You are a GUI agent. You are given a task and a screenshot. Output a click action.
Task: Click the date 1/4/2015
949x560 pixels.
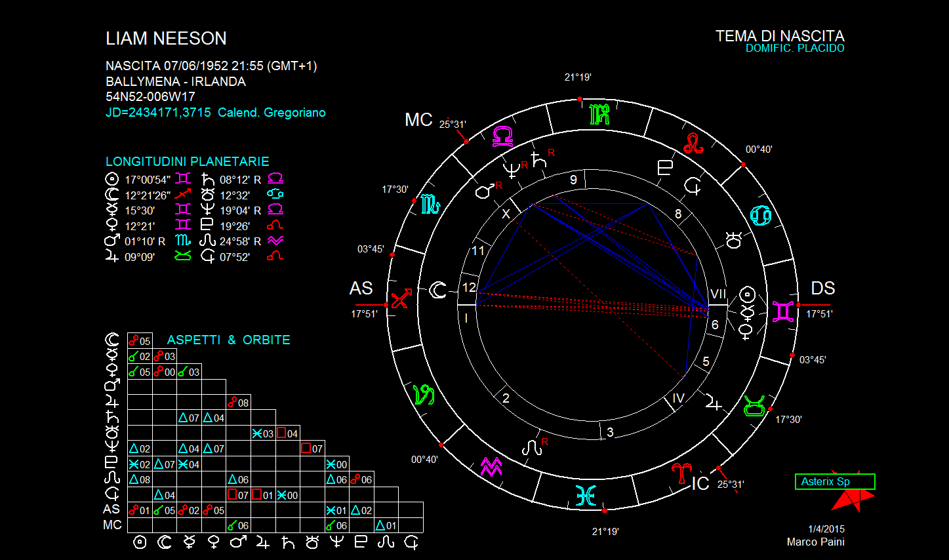(826, 529)
